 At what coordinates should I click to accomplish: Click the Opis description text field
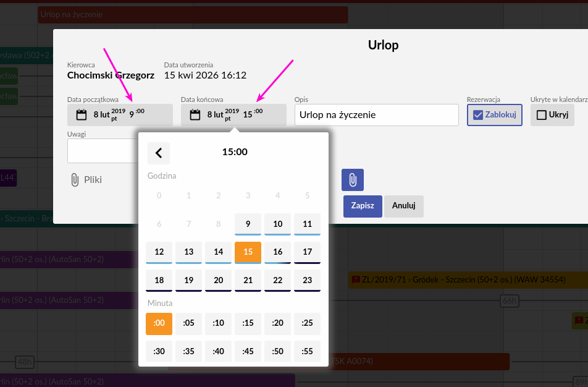click(x=376, y=115)
